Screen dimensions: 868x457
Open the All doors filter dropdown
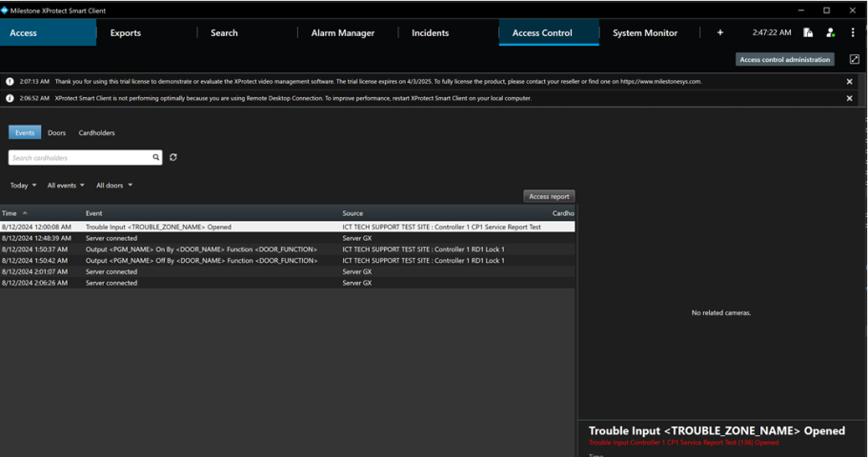click(114, 186)
